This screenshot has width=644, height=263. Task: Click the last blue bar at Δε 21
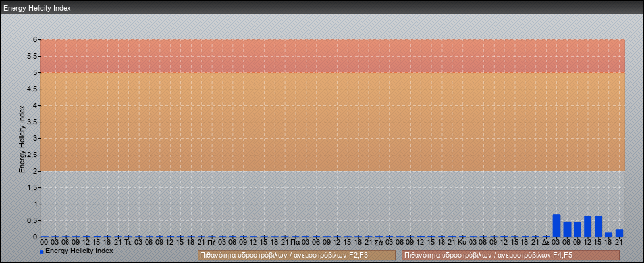(619, 233)
